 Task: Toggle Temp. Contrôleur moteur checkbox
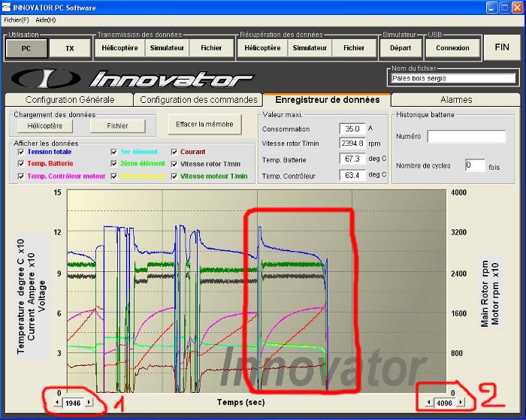click(x=21, y=176)
